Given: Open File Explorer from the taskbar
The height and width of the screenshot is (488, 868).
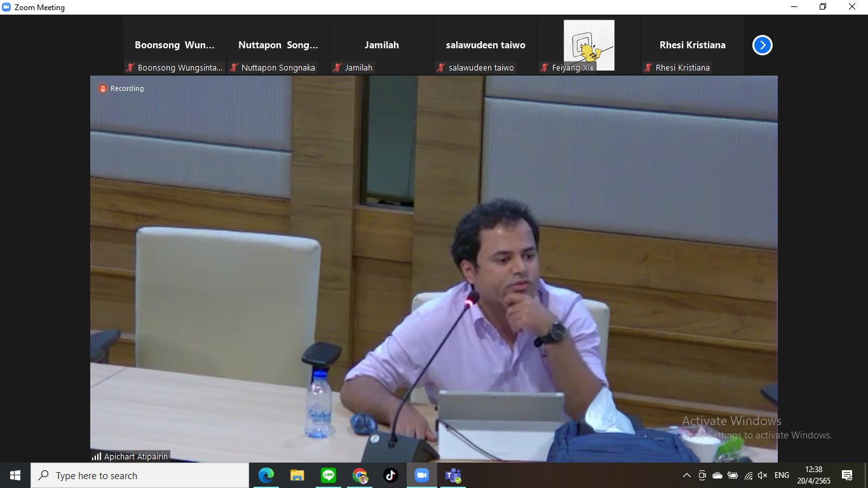Looking at the screenshot, I should 297,475.
